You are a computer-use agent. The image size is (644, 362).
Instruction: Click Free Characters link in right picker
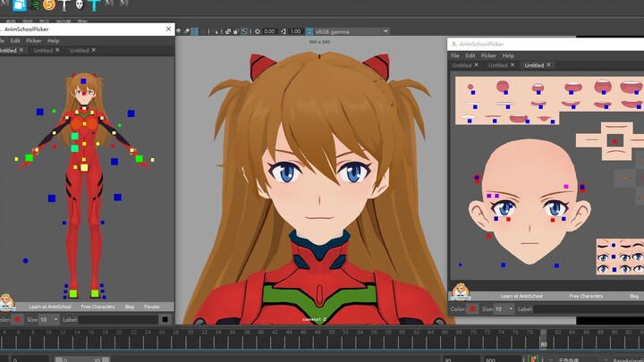[x=586, y=296]
